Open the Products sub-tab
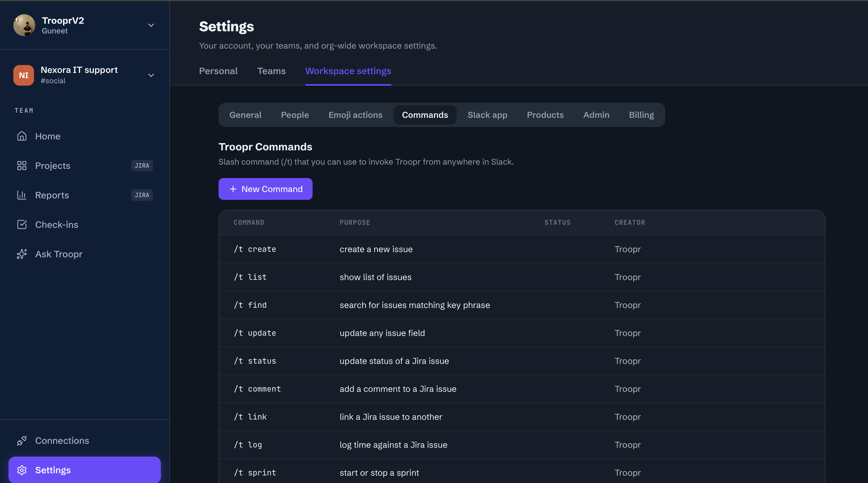 [545, 115]
